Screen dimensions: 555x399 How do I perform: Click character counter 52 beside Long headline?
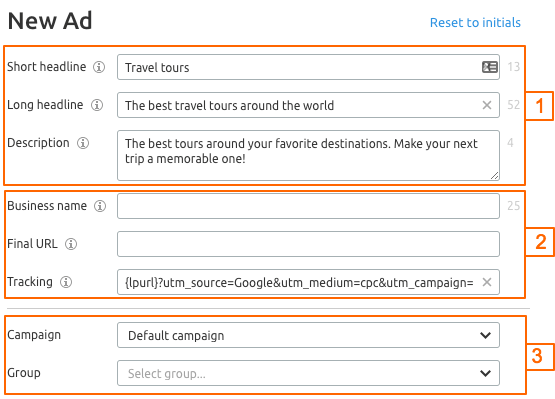pyautogui.click(x=514, y=105)
